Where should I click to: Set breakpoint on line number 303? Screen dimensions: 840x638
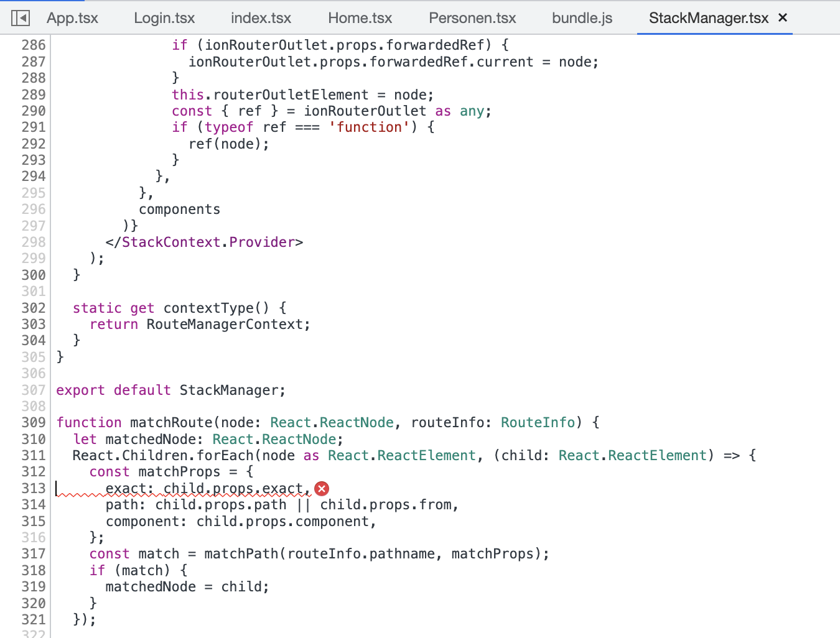coord(34,324)
